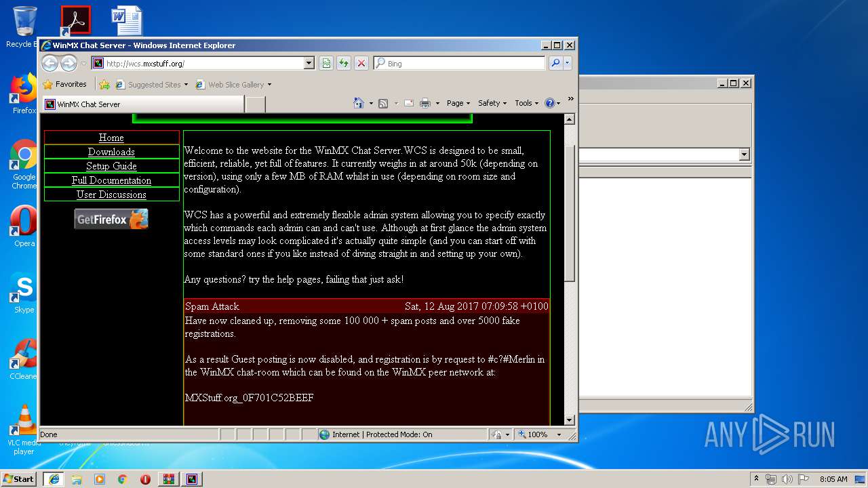868x488 pixels.
Task: Go forward with the browser Forward arrow
Action: coord(68,63)
